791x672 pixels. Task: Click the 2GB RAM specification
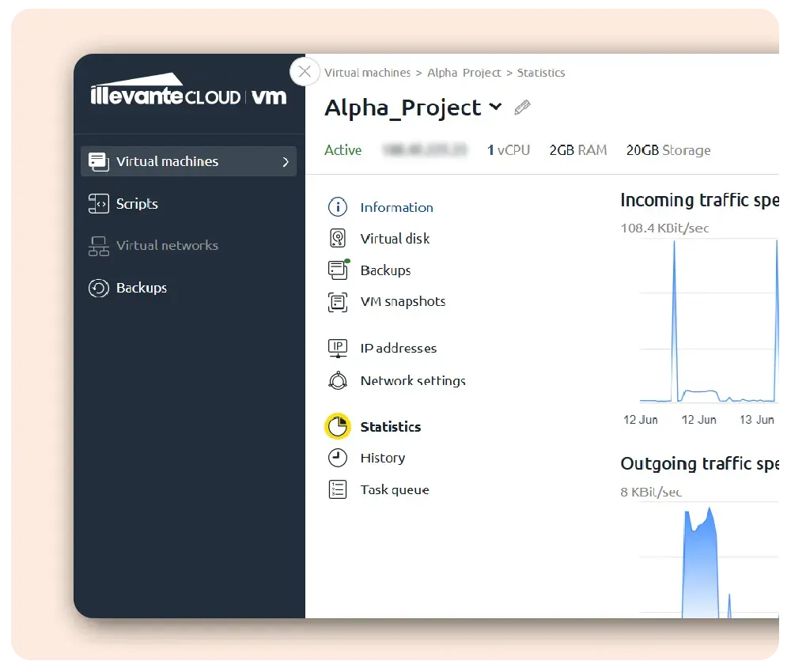[x=578, y=150]
